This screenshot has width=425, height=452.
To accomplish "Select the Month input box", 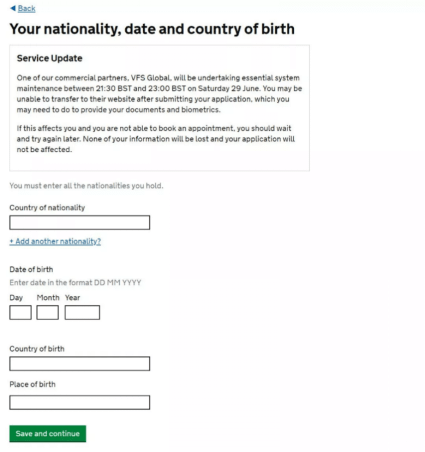I will tap(47, 312).
